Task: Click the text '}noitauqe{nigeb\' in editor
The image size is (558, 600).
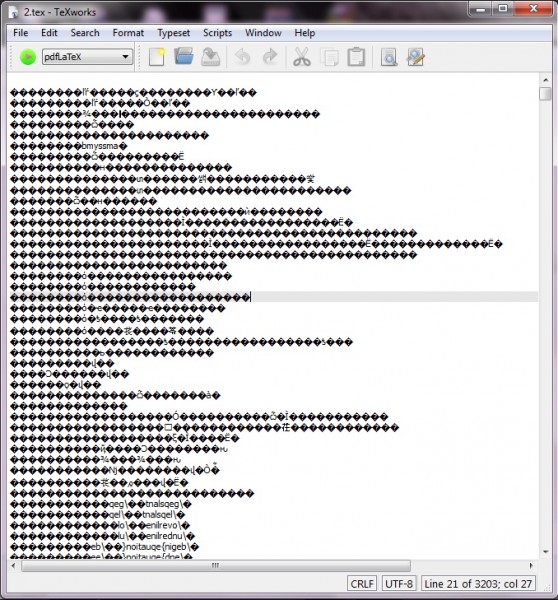Action: point(156,547)
